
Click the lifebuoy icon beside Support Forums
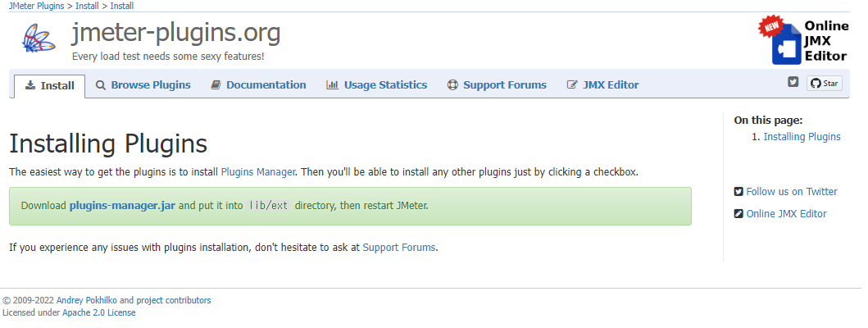452,85
